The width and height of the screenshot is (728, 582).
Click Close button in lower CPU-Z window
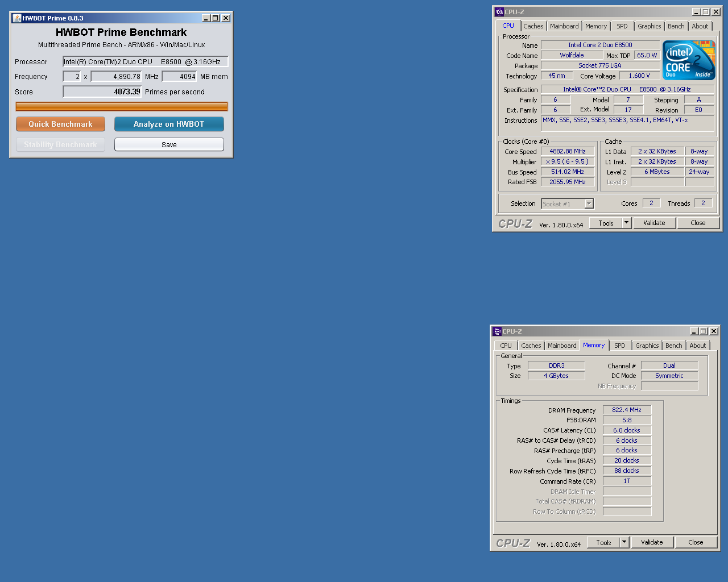pos(696,542)
